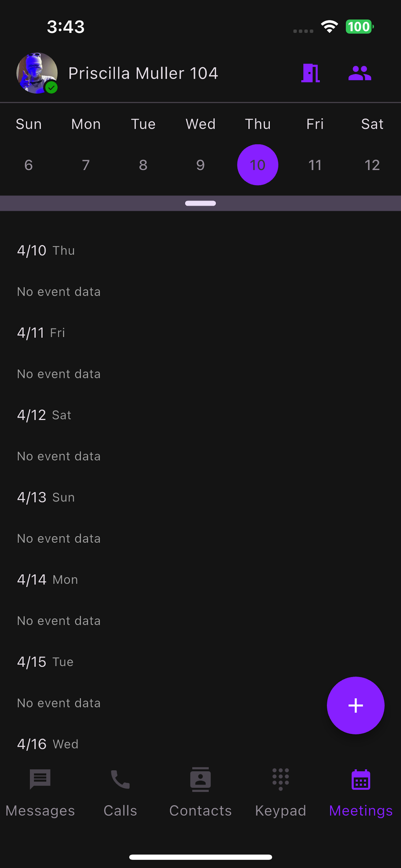Pick Wednesday the 9th in the calendar
The image size is (401, 868).
pos(200,165)
